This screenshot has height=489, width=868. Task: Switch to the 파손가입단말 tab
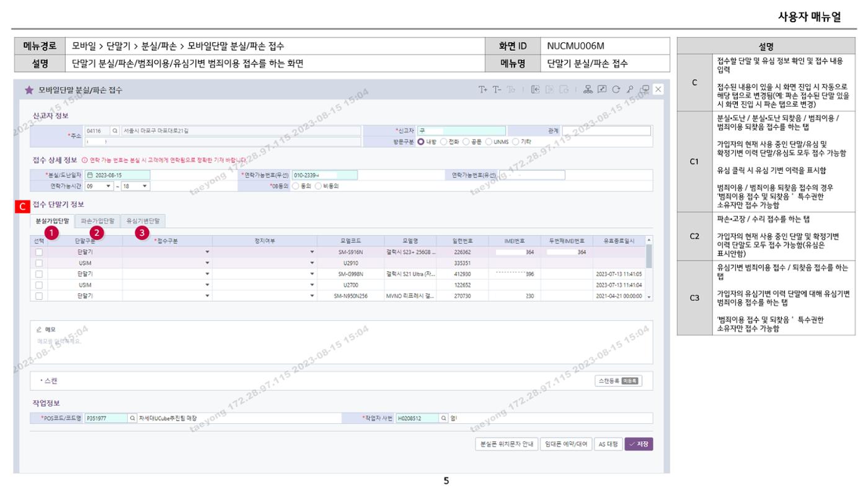pyautogui.click(x=97, y=220)
